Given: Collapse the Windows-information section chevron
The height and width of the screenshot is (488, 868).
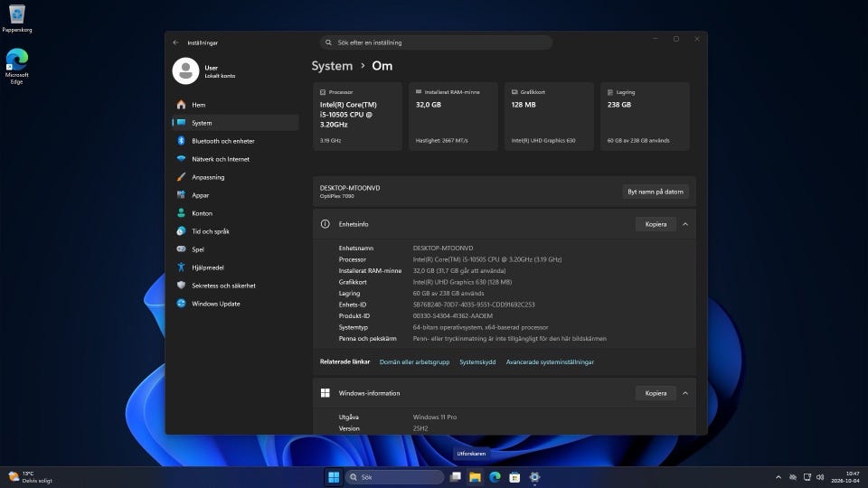Looking at the screenshot, I should point(685,393).
